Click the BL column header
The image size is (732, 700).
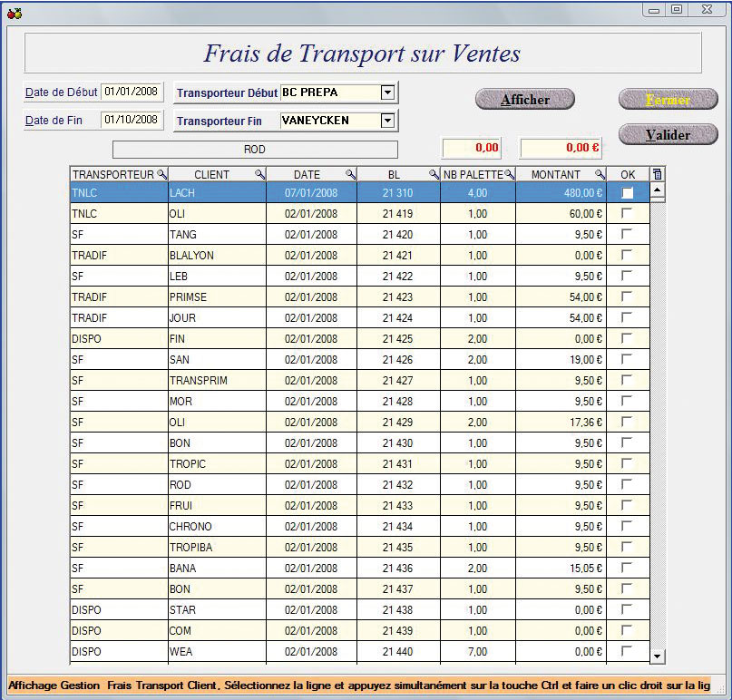coord(394,174)
